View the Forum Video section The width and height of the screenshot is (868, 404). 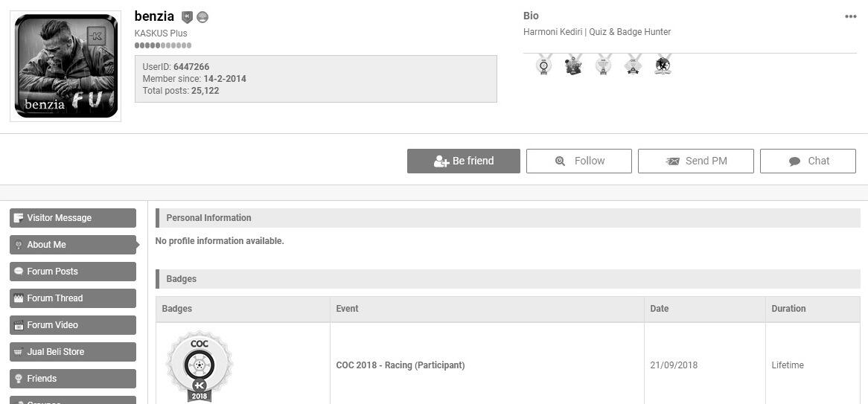pos(73,325)
